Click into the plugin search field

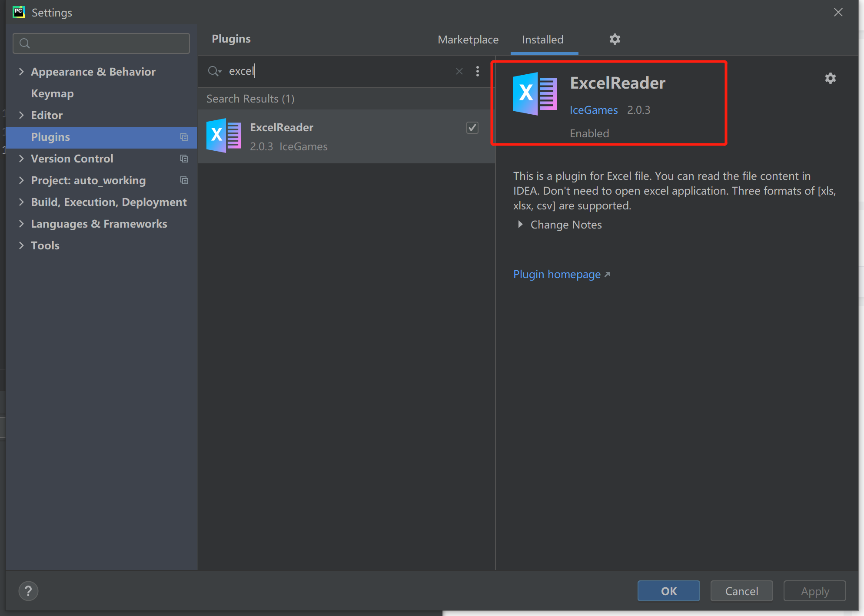[x=339, y=71]
